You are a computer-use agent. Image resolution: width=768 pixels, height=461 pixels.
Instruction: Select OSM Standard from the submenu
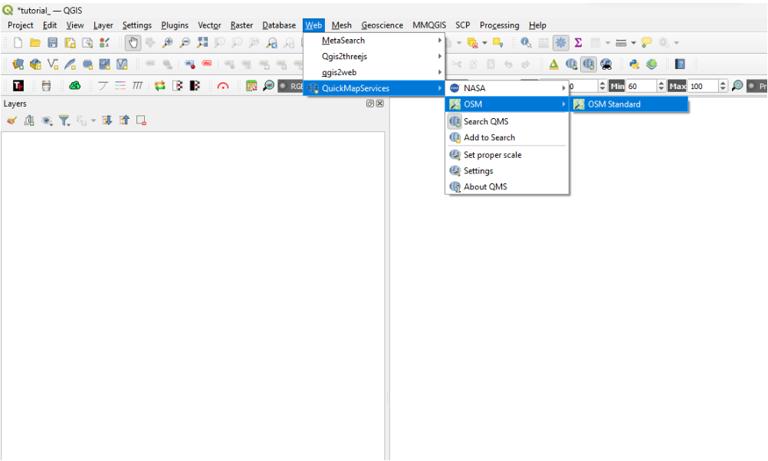[629, 104]
